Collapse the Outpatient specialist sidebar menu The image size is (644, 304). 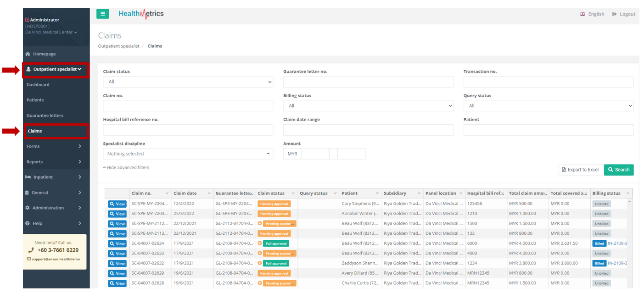point(56,69)
